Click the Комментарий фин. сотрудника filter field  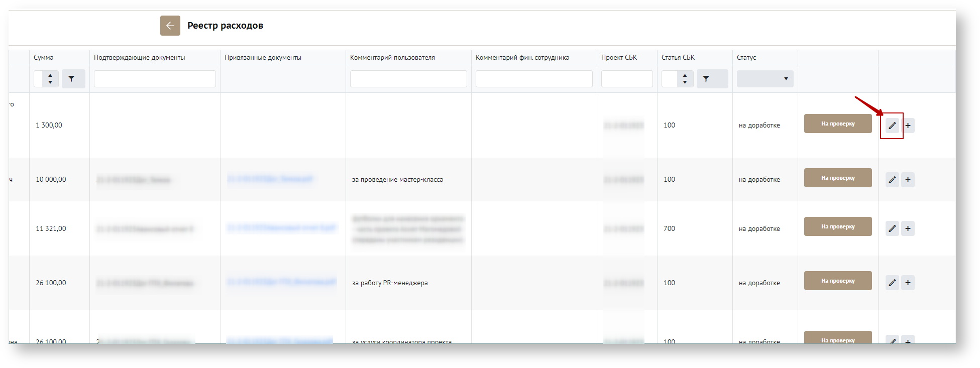[x=533, y=79]
